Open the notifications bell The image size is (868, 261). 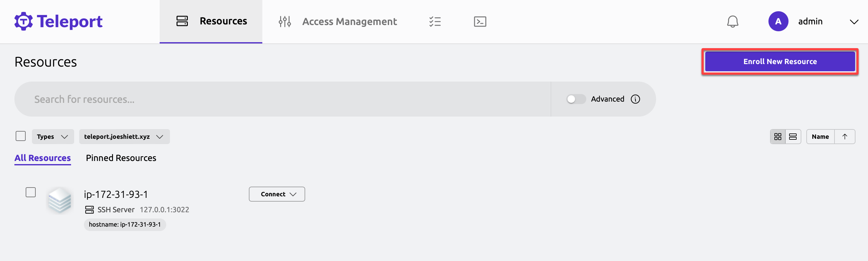(732, 22)
